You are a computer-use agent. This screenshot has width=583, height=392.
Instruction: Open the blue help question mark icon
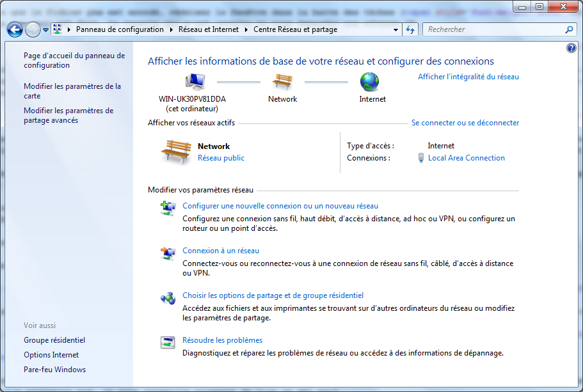tap(571, 49)
